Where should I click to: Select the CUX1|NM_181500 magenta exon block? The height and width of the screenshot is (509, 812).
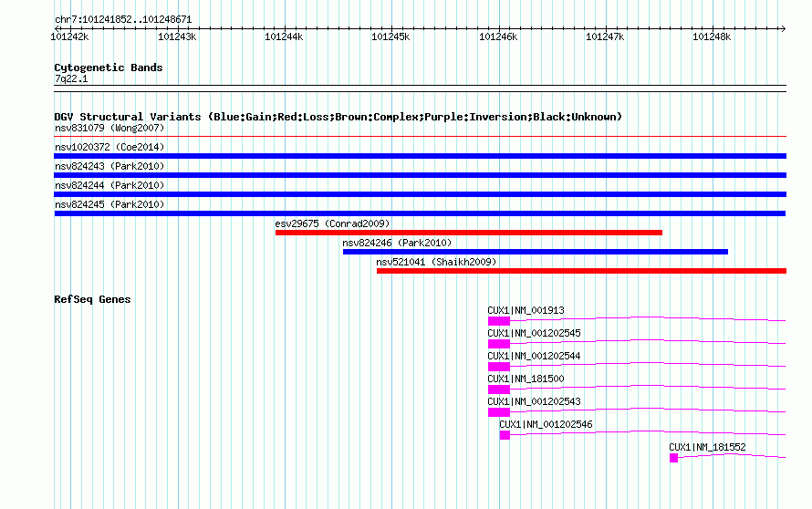click(x=499, y=390)
